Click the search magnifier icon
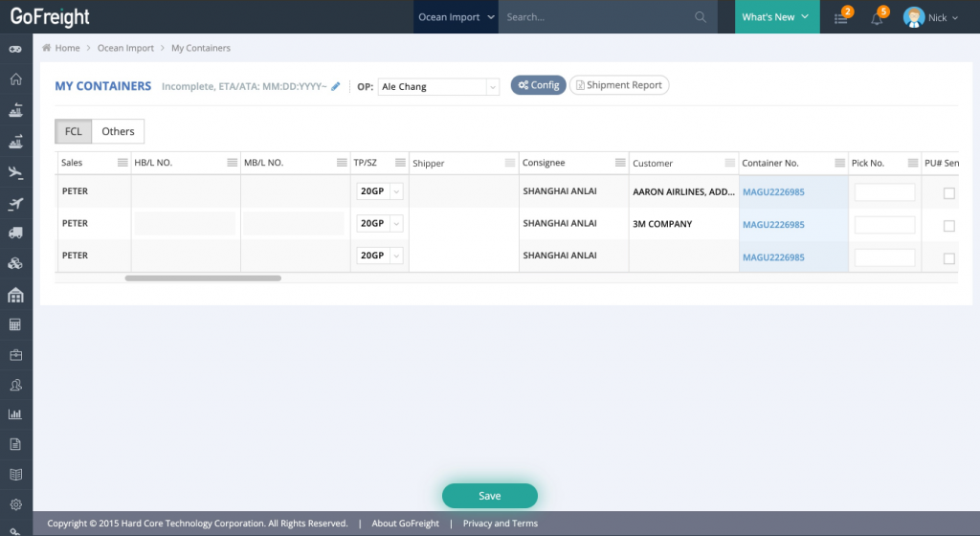This screenshot has width=980, height=536. pyautogui.click(x=701, y=17)
